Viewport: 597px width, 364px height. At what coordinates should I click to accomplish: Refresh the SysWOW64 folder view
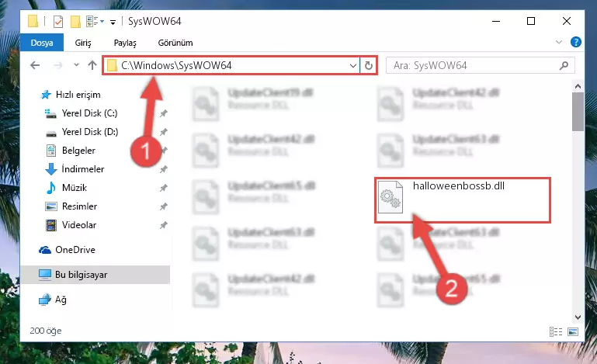click(x=368, y=65)
